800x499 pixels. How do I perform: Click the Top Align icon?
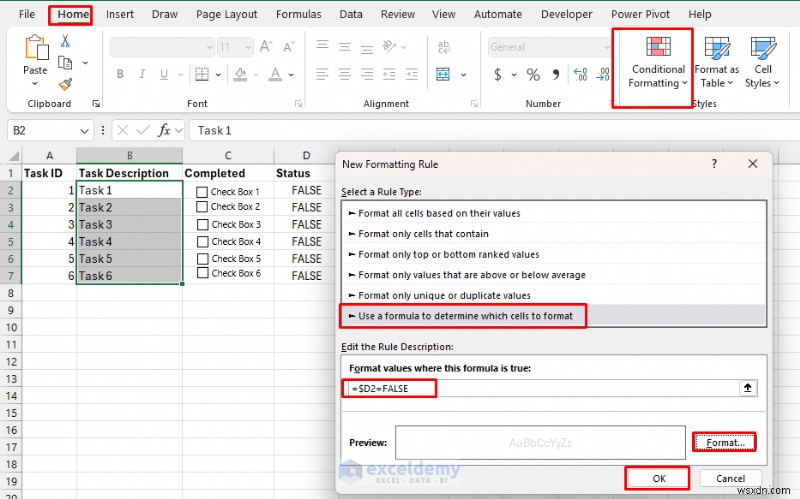(x=322, y=46)
